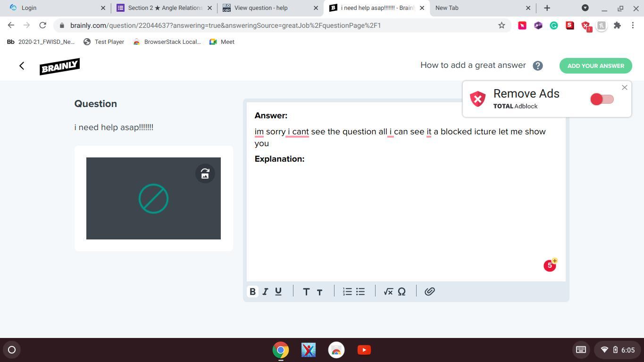Open the BrowserStack Local bookmark

click(167, 42)
